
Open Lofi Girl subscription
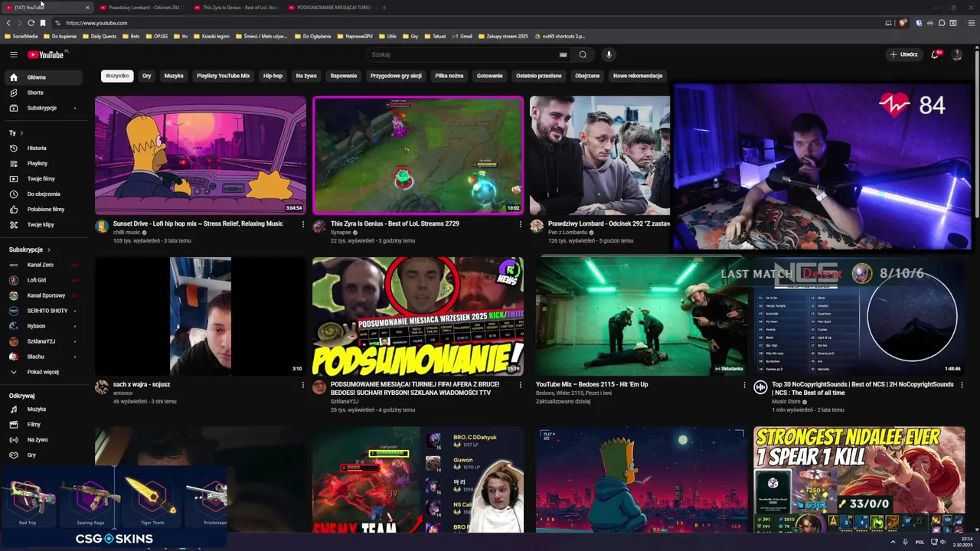click(x=44, y=280)
